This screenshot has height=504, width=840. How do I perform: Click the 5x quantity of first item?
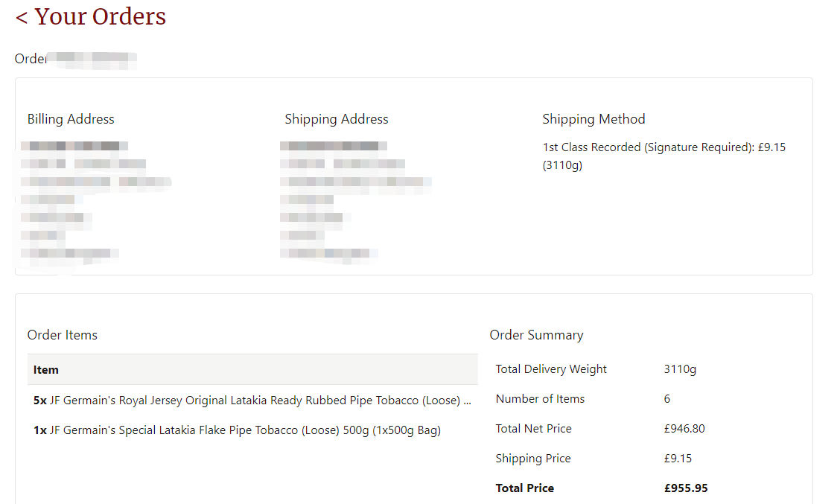[40, 401]
